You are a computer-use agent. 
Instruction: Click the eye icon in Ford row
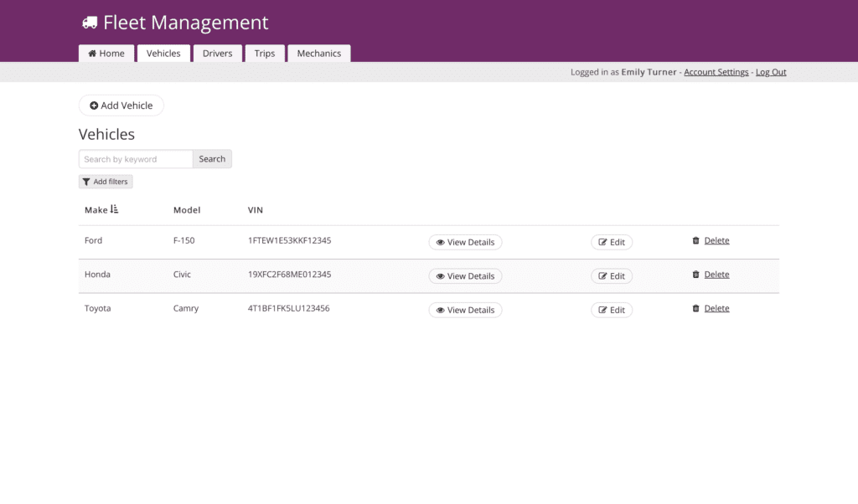[440, 243]
